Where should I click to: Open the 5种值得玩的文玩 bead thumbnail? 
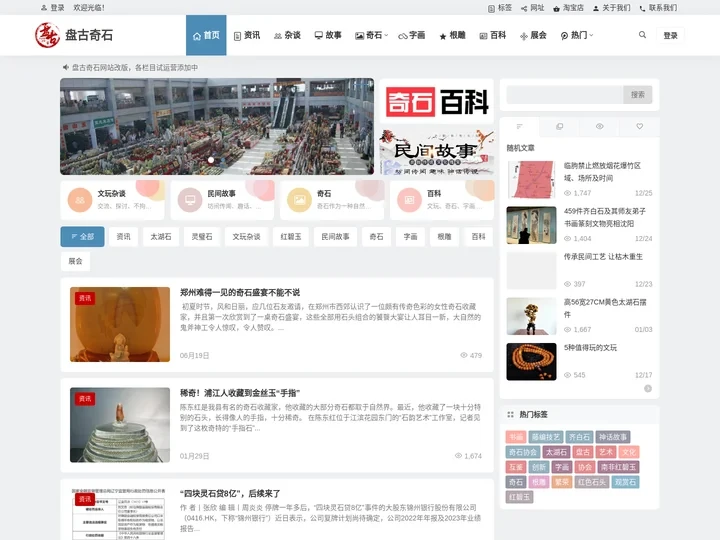[x=531, y=361]
